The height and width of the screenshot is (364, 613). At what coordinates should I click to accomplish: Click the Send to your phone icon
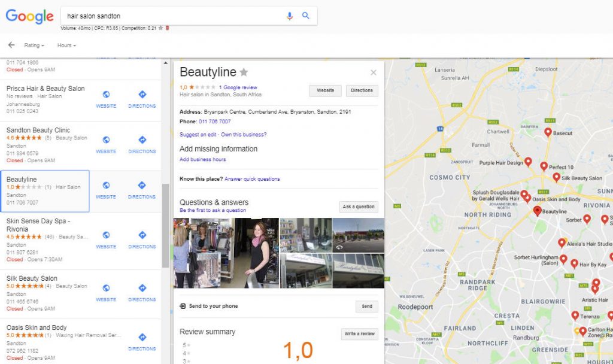point(183,306)
